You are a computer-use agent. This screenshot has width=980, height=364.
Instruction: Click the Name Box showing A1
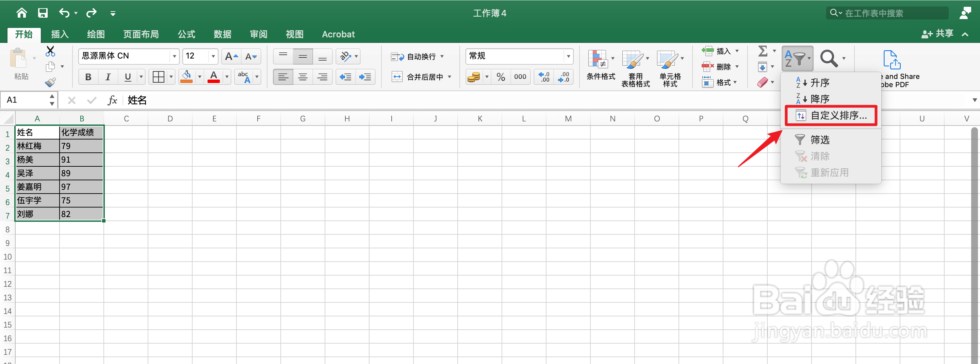coord(25,100)
